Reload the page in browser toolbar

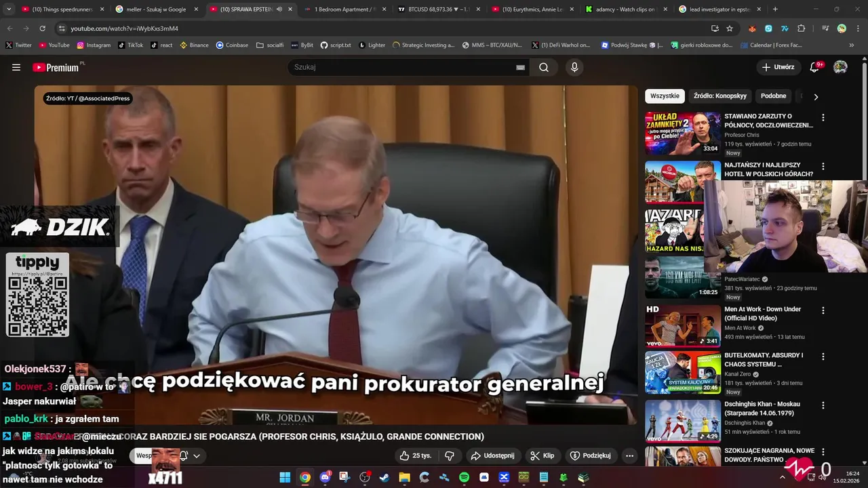43,28
